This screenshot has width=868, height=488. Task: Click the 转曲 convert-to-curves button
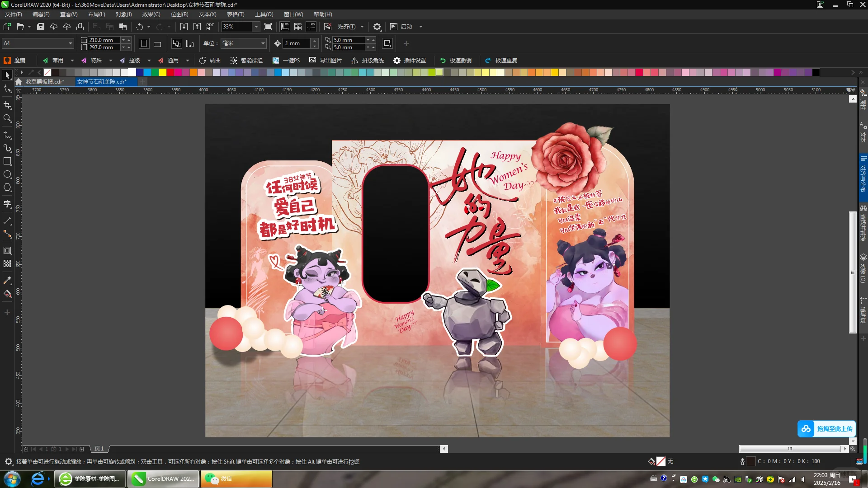click(210, 61)
